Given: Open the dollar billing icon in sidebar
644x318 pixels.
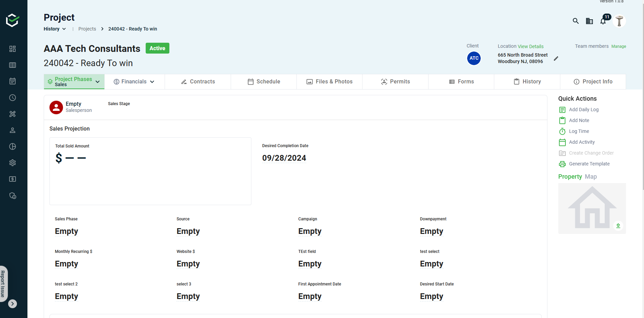Looking at the screenshot, I should 13,179.
